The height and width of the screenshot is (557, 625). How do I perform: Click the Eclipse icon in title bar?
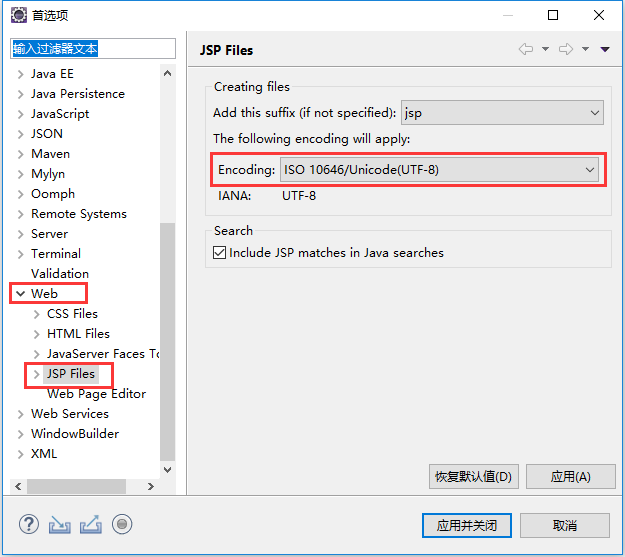(18, 15)
